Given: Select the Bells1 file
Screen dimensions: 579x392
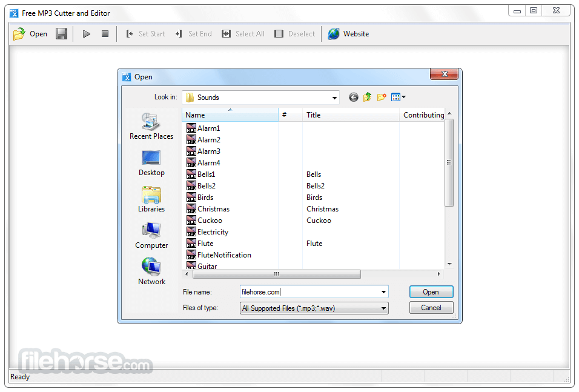Looking at the screenshot, I should (206, 174).
